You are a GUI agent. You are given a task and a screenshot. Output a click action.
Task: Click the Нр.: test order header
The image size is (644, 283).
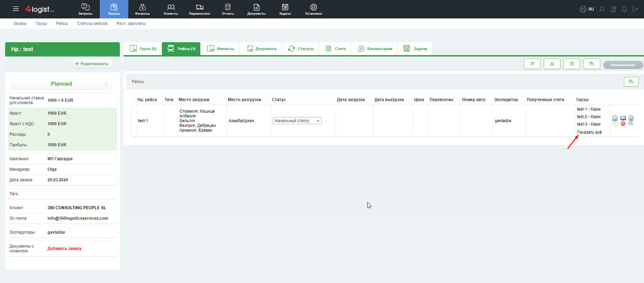point(62,49)
